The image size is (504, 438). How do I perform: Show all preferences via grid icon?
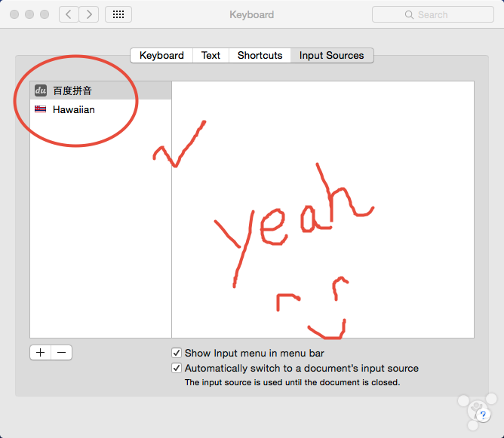(x=118, y=14)
